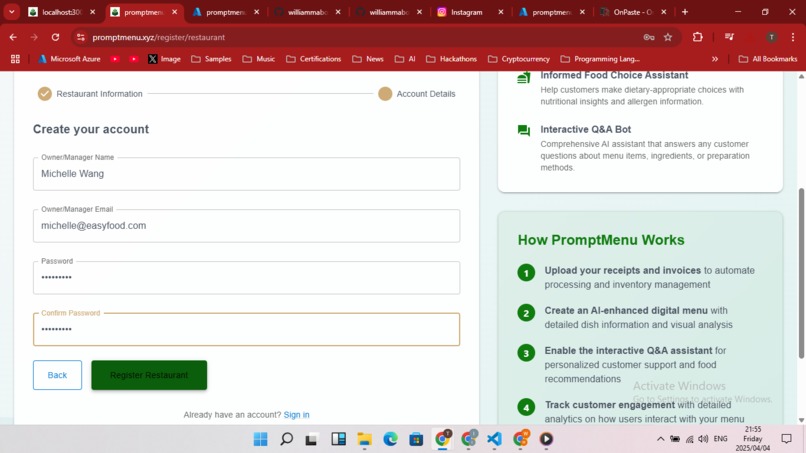Open the Wi-Fi network tray icon
The width and height of the screenshot is (806, 453).
tap(689, 439)
